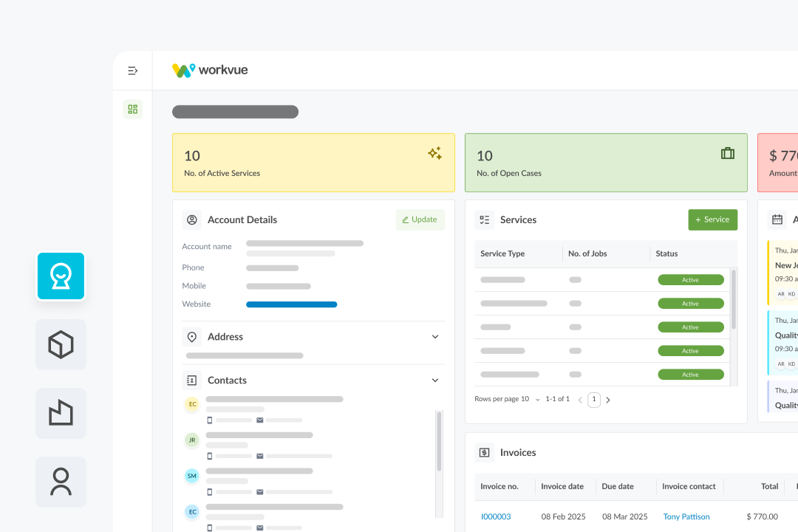
Task: Expand the navigation sidebar using the top-left icon
Action: [x=132, y=70]
